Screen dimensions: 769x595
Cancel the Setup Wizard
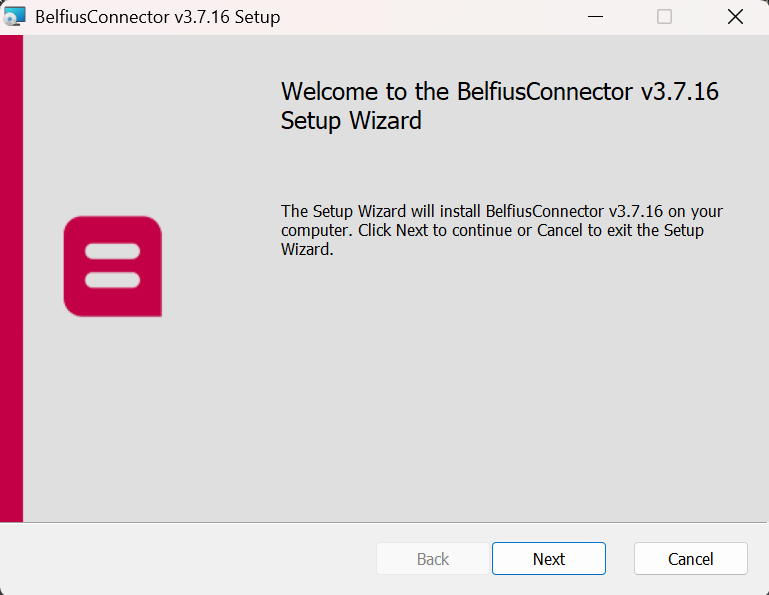click(690, 559)
